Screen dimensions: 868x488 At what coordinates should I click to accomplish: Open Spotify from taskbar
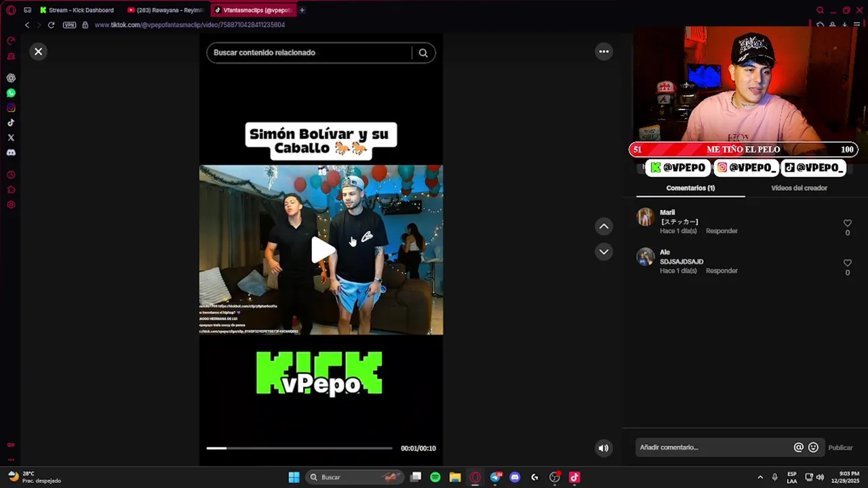pyautogui.click(x=435, y=477)
